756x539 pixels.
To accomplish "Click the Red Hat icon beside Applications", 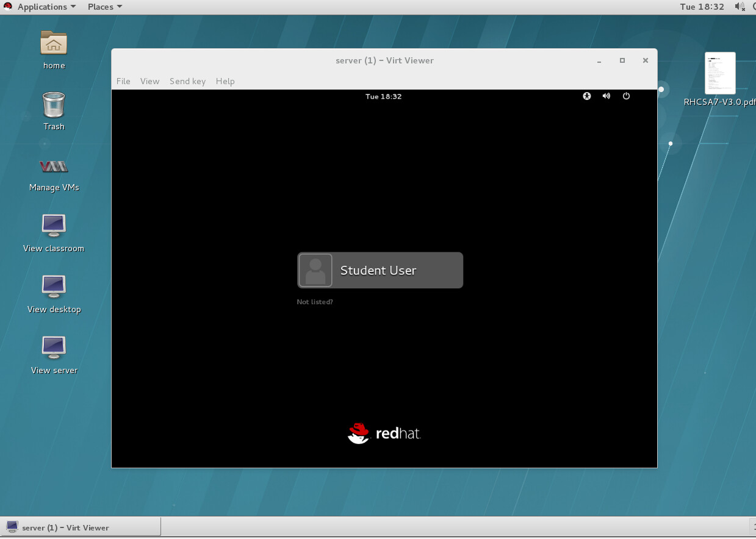I will point(8,7).
